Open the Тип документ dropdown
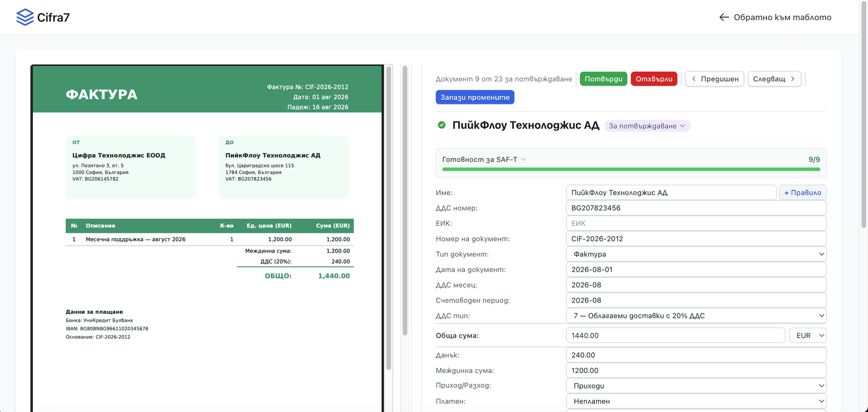 tap(696, 254)
